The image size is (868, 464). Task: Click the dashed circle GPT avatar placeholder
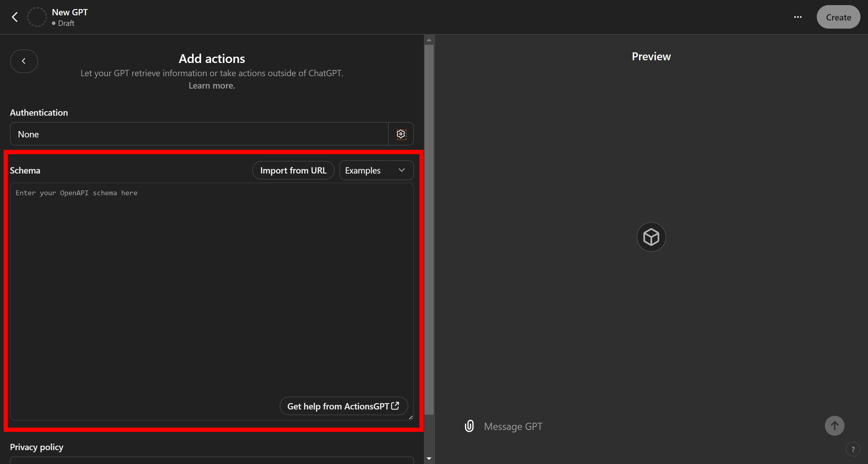pyautogui.click(x=37, y=17)
